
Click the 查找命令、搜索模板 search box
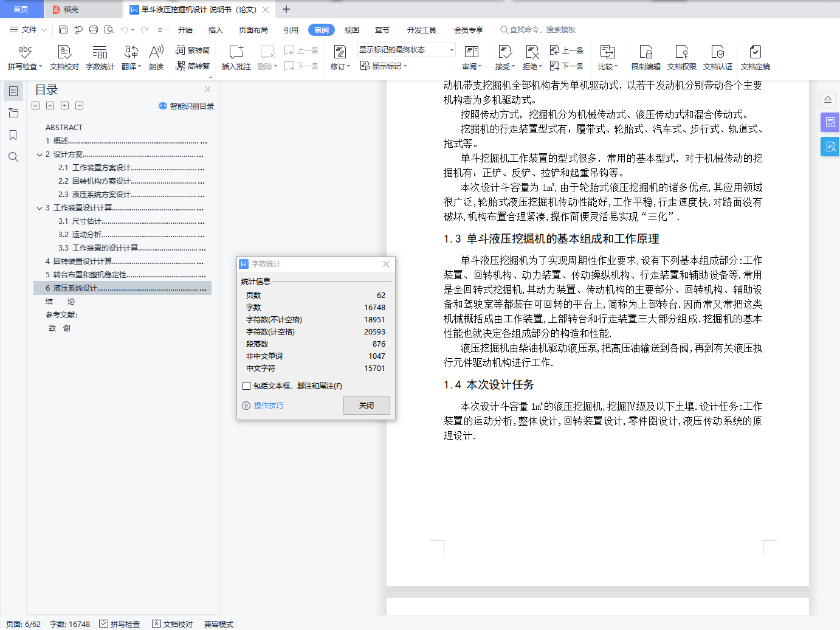pyautogui.click(x=539, y=30)
